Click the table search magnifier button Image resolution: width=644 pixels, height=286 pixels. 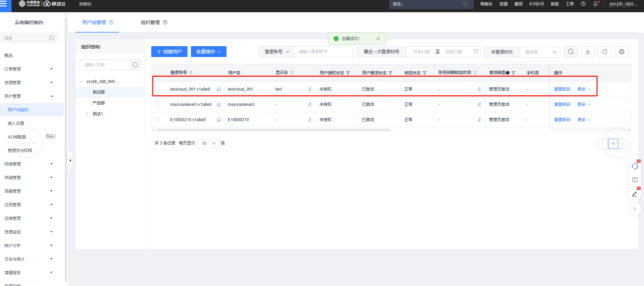coord(571,52)
